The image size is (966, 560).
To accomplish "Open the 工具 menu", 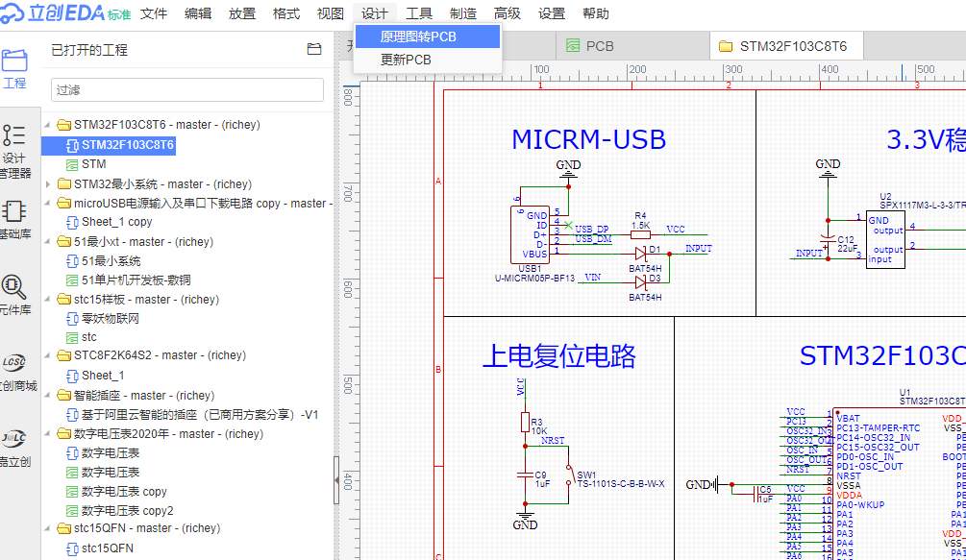I will coord(419,13).
